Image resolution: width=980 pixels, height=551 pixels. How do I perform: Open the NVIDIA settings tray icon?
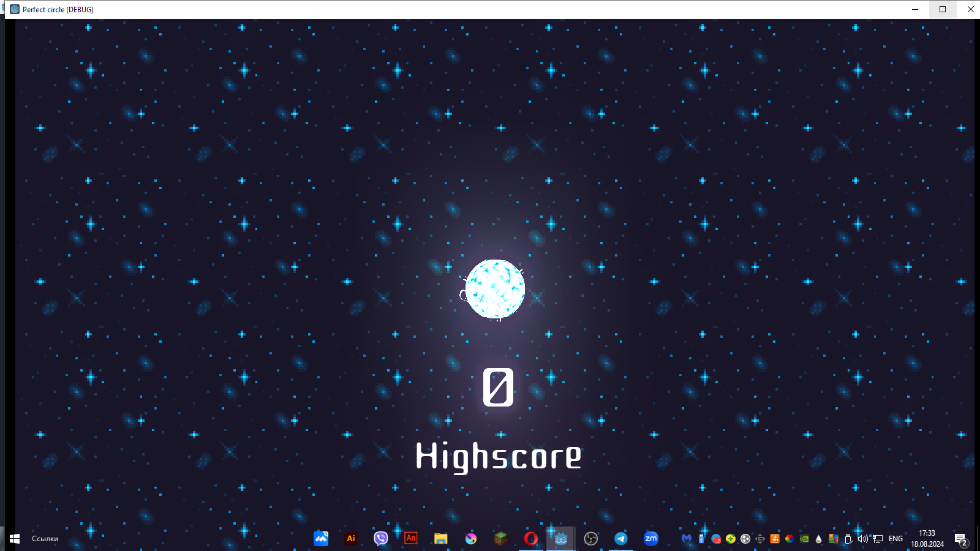(804, 539)
